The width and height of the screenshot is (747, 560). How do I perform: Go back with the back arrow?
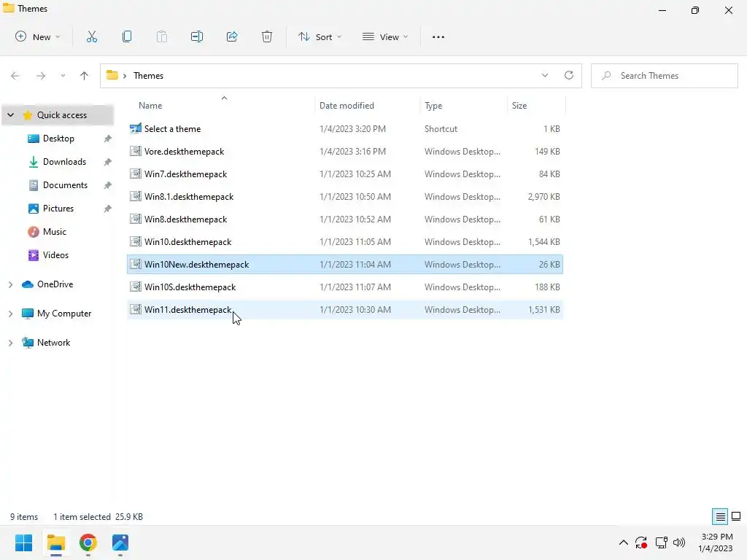click(x=15, y=76)
